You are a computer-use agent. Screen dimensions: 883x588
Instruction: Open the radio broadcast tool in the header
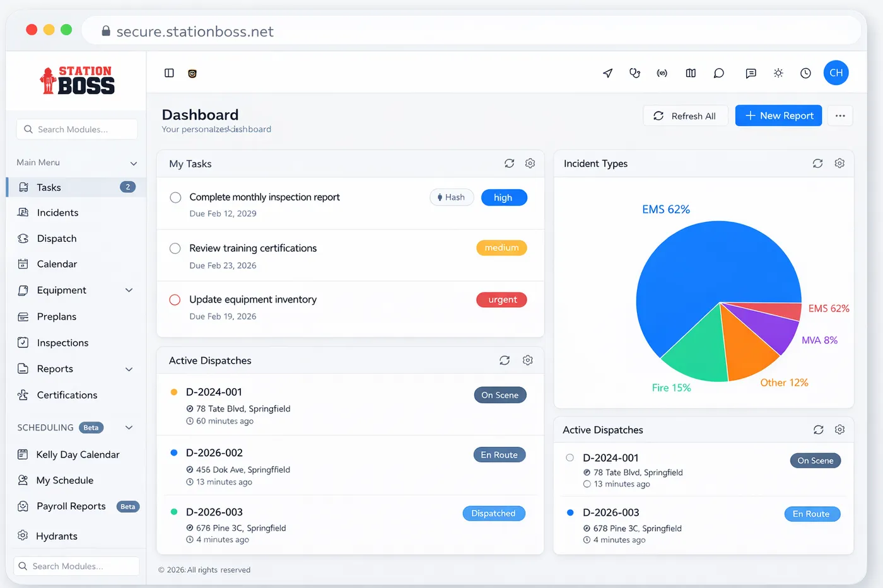point(662,72)
